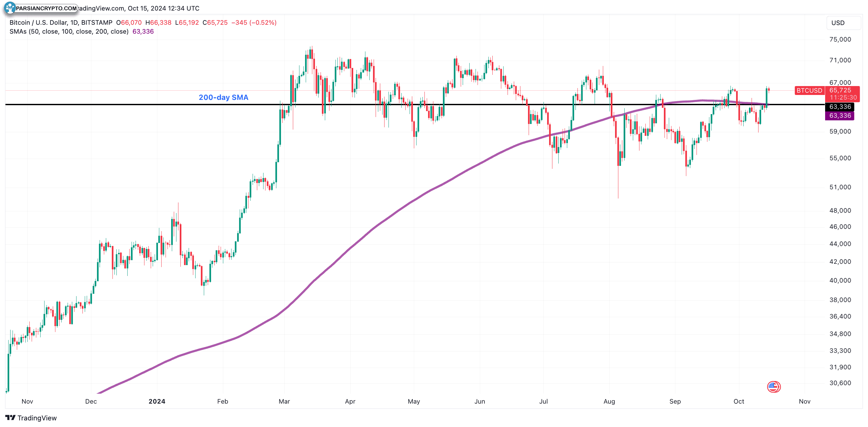Click the Apr label on time axis

pyautogui.click(x=350, y=401)
